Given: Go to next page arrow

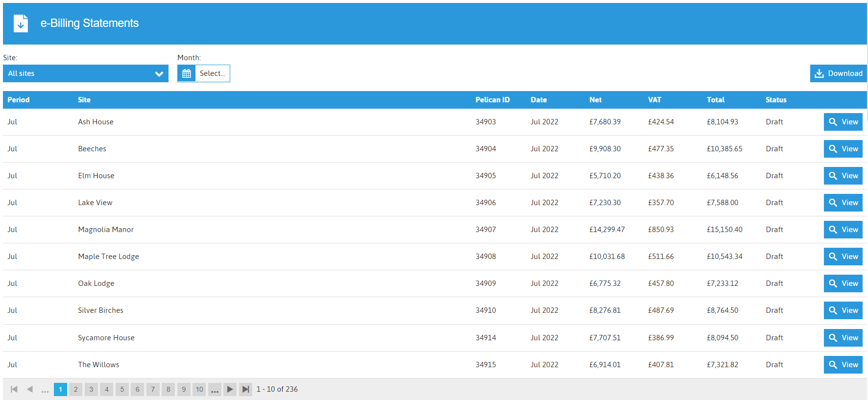Looking at the screenshot, I should click(x=230, y=389).
